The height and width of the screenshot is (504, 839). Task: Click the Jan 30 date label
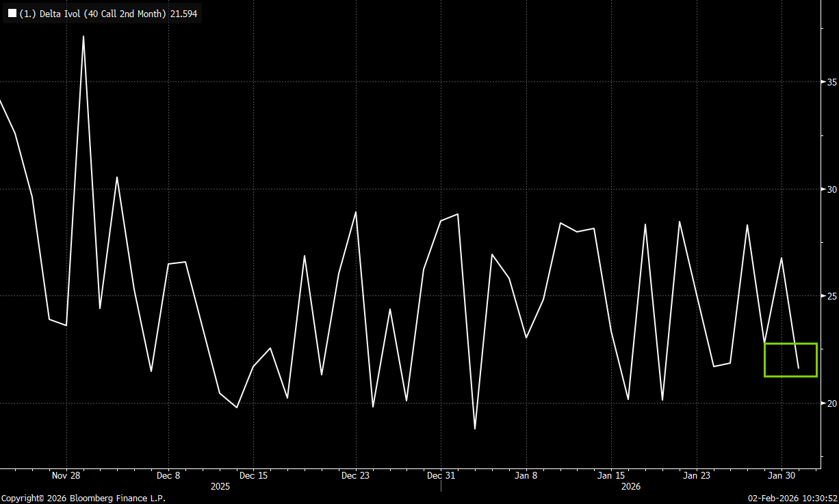point(781,475)
